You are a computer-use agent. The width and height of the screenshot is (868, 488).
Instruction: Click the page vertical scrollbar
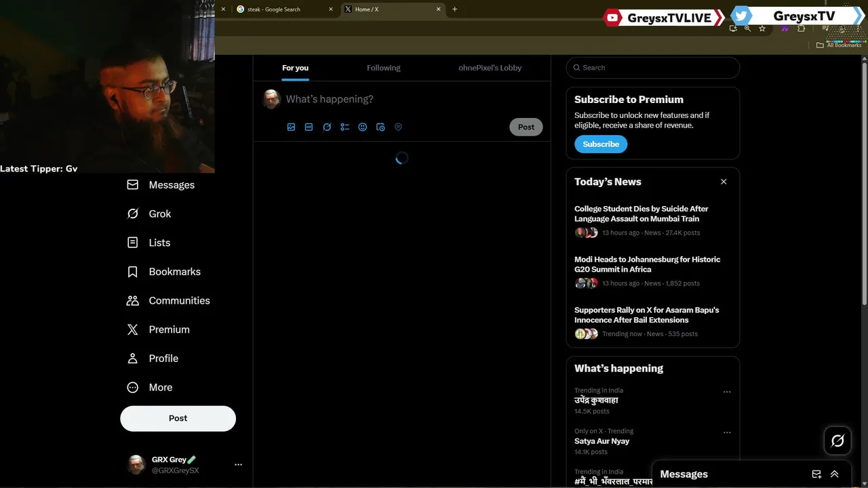point(865,183)
